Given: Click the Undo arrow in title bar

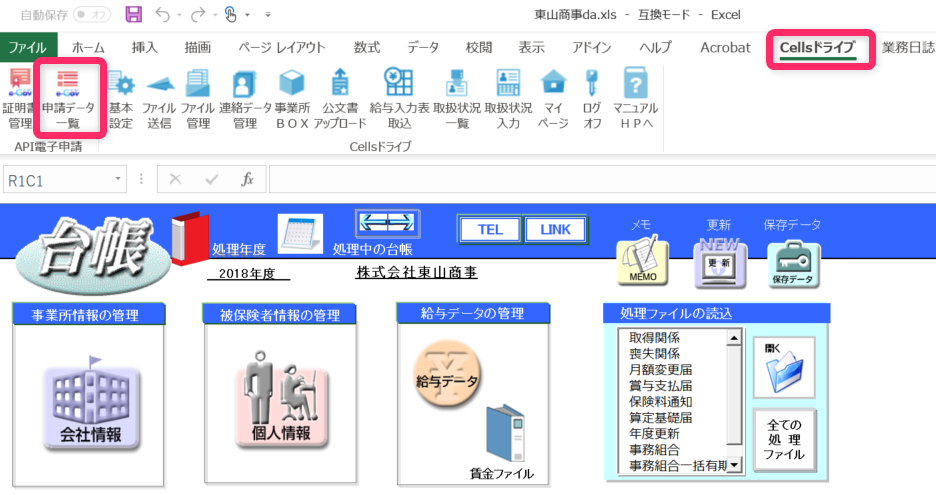Looking at the screenshot, I should (162, 14).
